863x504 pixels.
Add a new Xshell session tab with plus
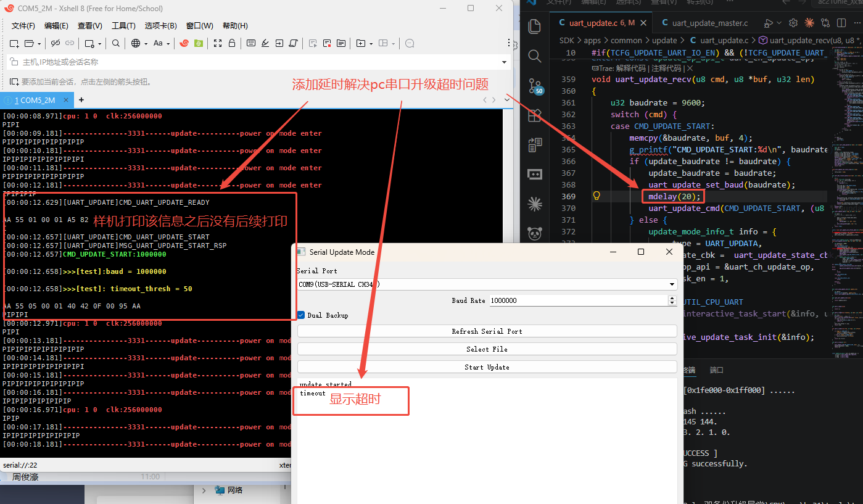(81, 100)
